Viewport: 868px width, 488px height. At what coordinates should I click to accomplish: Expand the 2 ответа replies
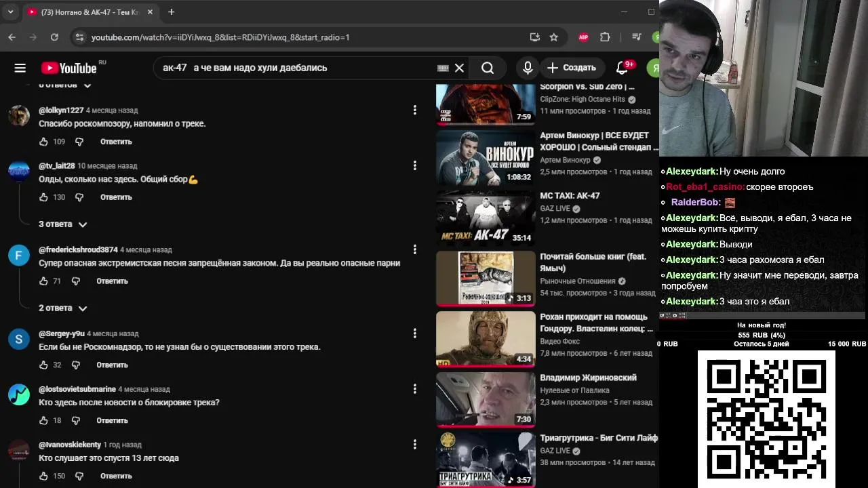63,308
